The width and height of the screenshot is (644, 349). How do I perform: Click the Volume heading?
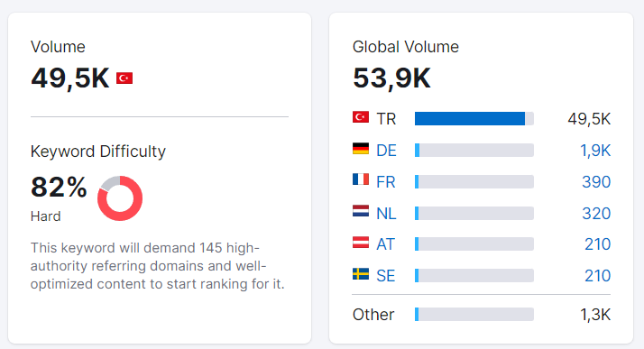pos(58,47)
